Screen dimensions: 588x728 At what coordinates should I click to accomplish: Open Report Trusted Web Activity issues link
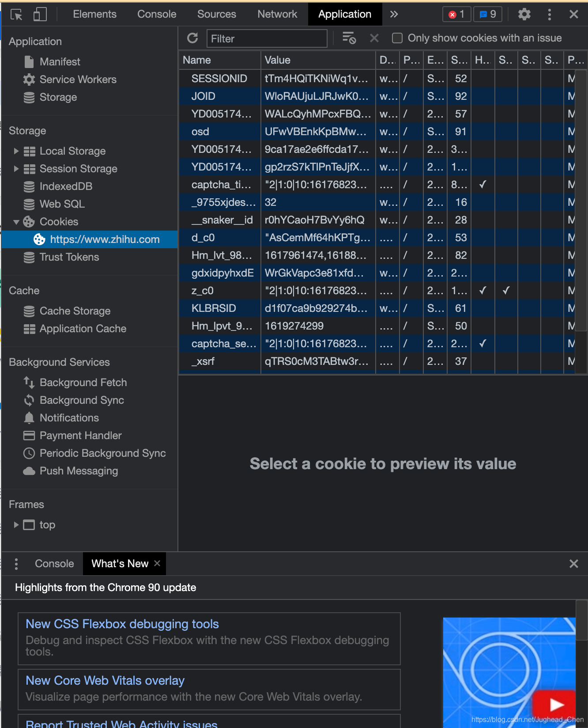121,724
